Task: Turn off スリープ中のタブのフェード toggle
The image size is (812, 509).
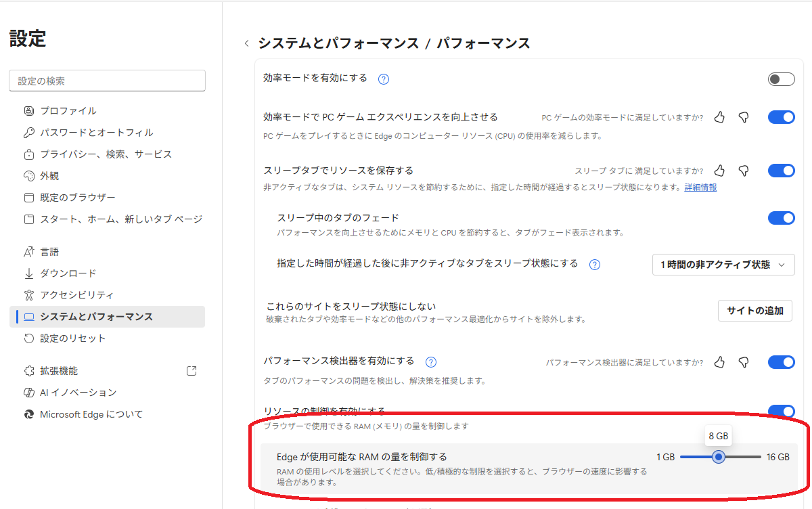Action: tap(781, 218)
